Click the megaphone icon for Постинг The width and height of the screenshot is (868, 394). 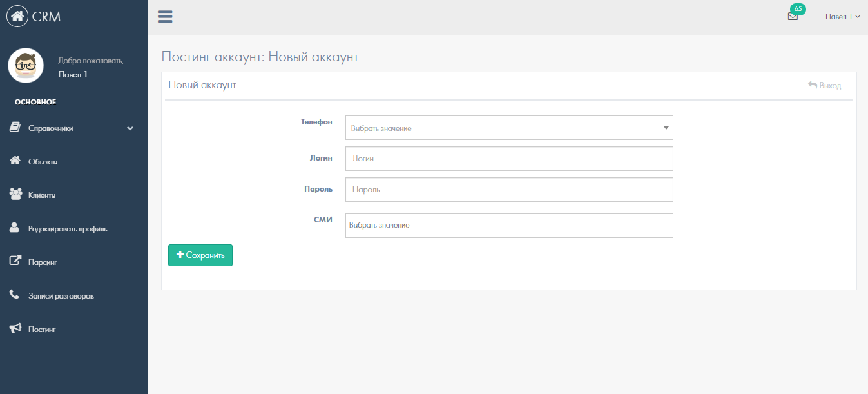click(x=15, y=329)
